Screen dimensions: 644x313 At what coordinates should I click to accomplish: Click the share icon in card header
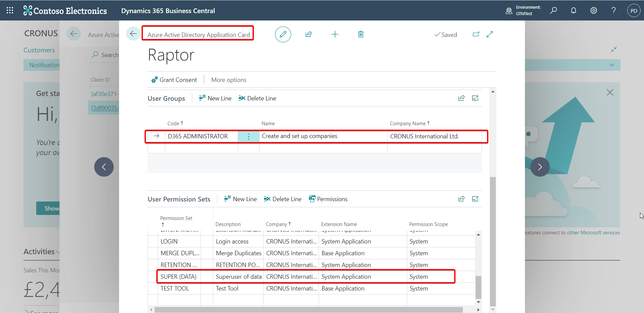[x=309, y=34]
